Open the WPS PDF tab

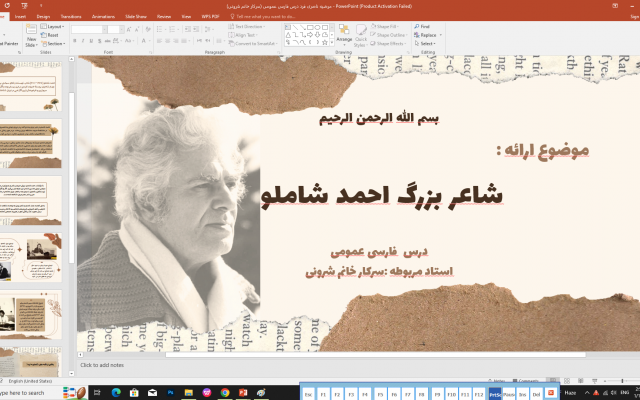pyautogui.click(x=210, y=16)
